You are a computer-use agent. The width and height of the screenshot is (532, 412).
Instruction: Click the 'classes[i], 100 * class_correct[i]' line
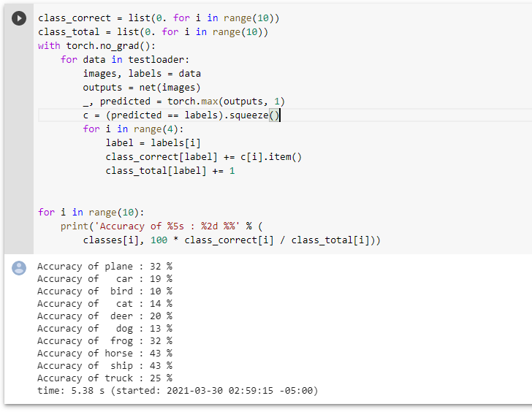(x=232, y=240)
